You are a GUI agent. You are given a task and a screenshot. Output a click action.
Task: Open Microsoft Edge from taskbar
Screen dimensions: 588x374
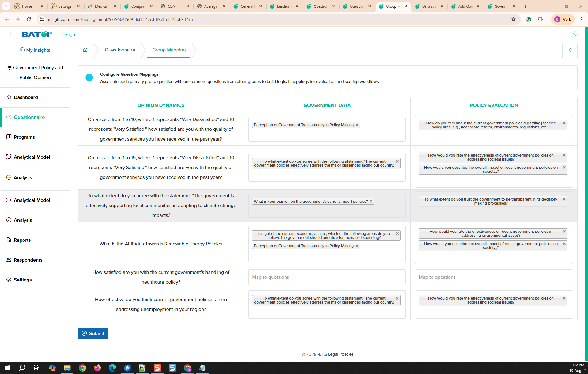tap(112, 368)
